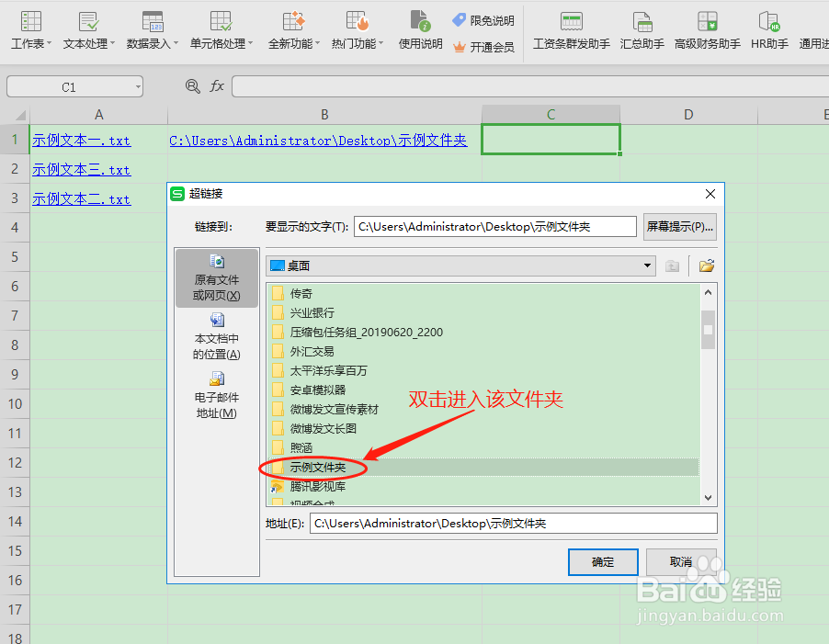This screenshot has height=644, width=829.
Task: Open hyperlink 示例文本三.txt in A2
Action: pos(82,170)
